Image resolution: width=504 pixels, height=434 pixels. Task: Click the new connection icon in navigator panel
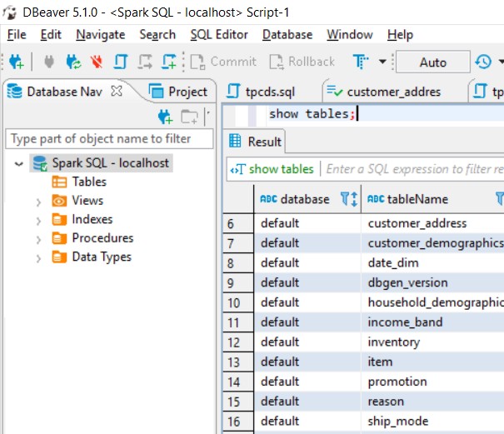tap(166, 116)
